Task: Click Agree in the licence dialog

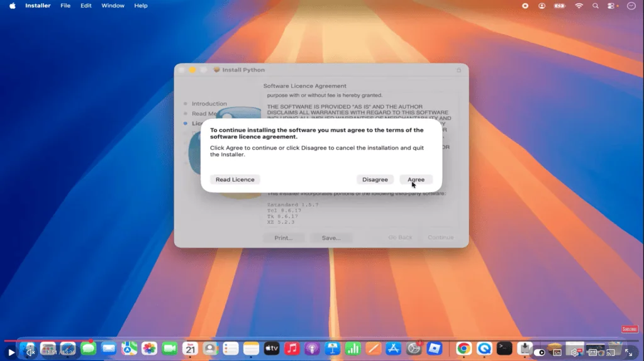Action: tap(416, 179)
